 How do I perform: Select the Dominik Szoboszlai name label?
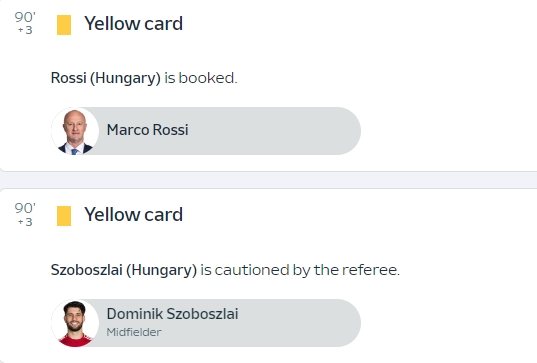click(x=172, y=314)
